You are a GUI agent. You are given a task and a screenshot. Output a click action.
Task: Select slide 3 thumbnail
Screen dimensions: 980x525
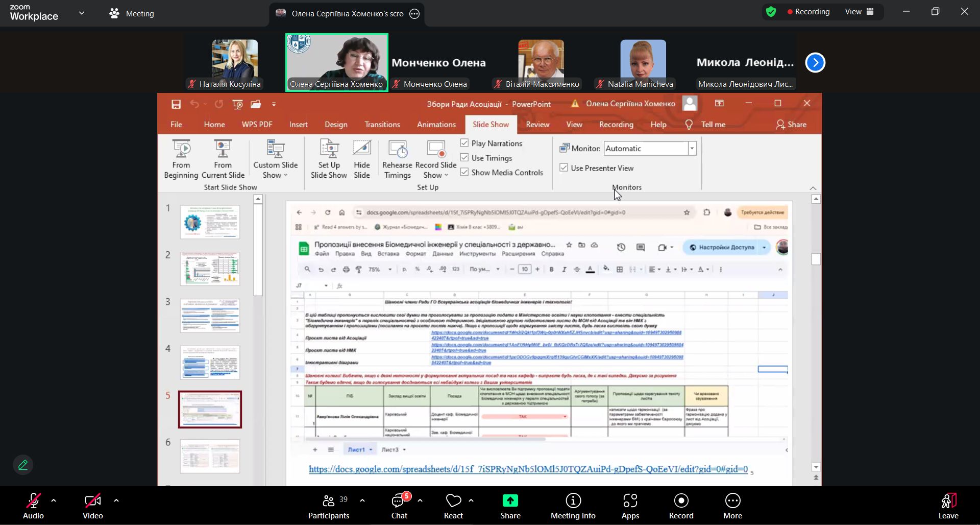(x=210, y=316)
